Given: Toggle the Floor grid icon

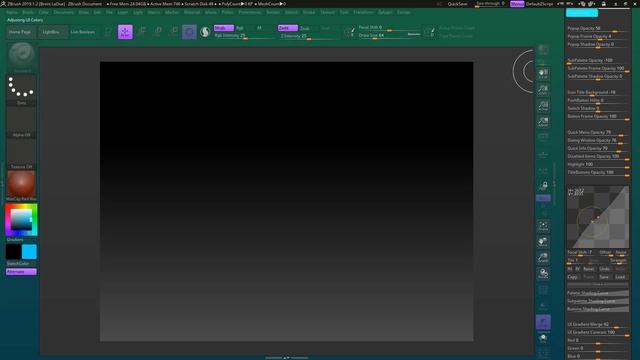Looking at the screenshot, I should (543, 153).
